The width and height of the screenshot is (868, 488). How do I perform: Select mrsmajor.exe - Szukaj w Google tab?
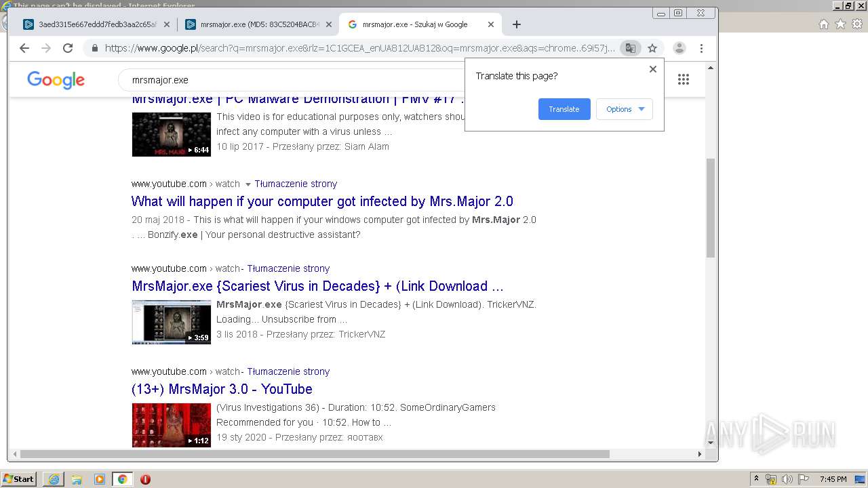tap(420, 24)
